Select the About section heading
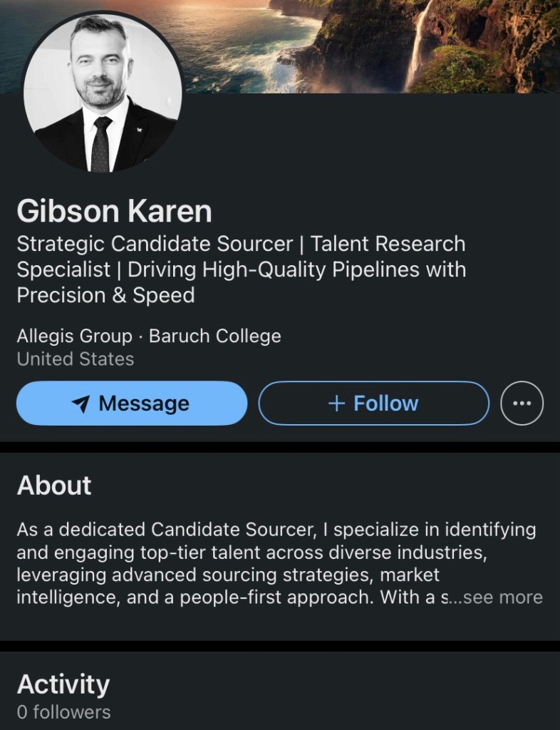 tap(54, 485)
